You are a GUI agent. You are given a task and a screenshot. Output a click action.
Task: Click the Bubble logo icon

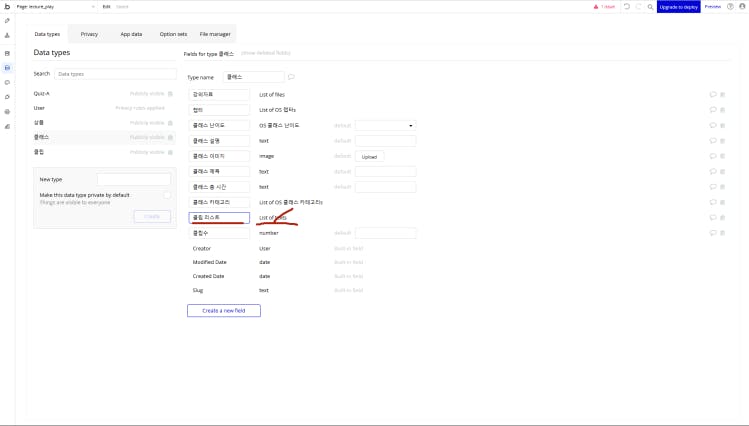point(7,7)
